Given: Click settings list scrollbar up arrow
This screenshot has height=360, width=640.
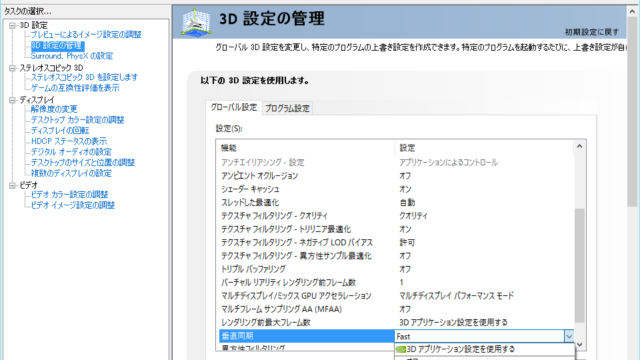Looking at the screenshot, I should (580, 146).
